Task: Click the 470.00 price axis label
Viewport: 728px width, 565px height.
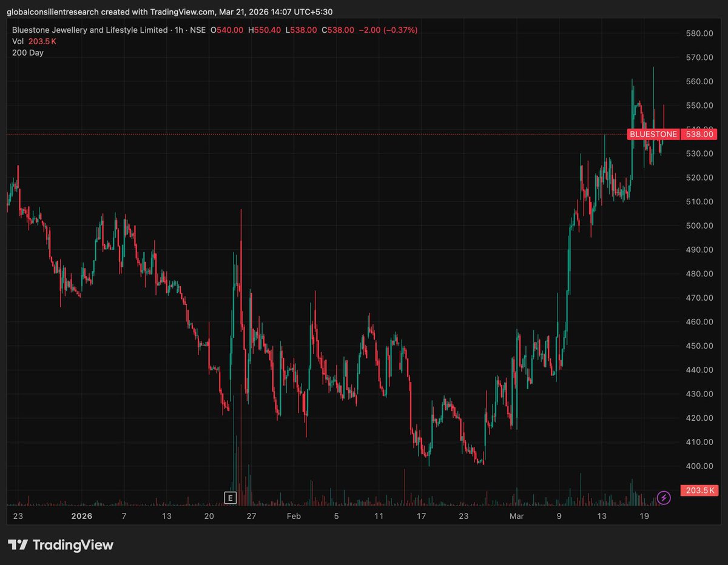Action: [699, 298]
